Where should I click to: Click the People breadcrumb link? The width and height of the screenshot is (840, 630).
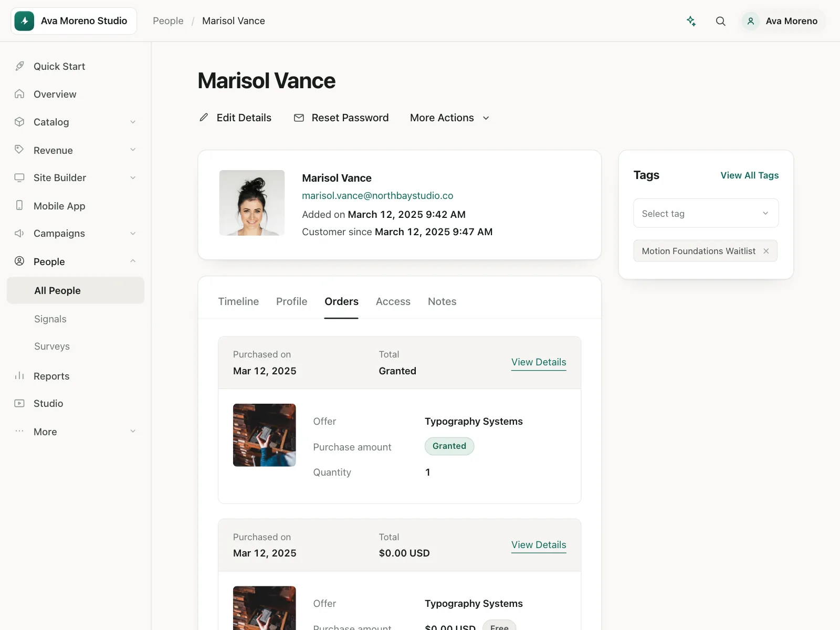click(168, 21)
